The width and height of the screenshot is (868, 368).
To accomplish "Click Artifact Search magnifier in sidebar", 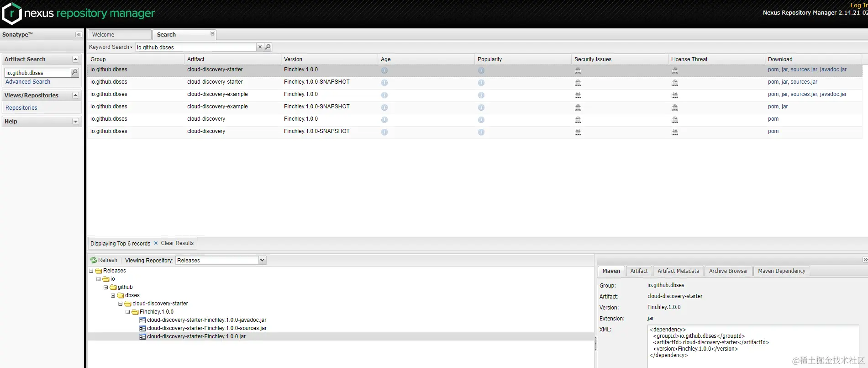I will click(75, 73).
